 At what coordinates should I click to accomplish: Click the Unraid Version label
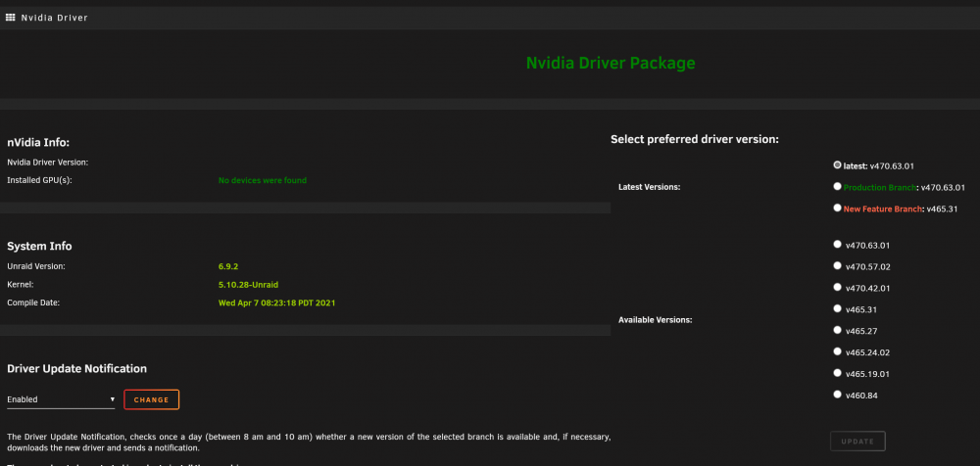[35, 266]
